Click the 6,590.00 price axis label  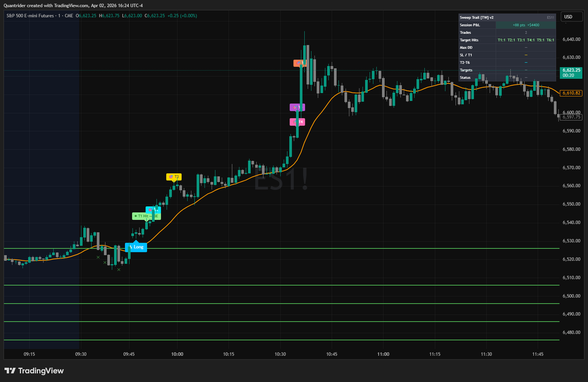pyautogui.click(x=572, y=131)
